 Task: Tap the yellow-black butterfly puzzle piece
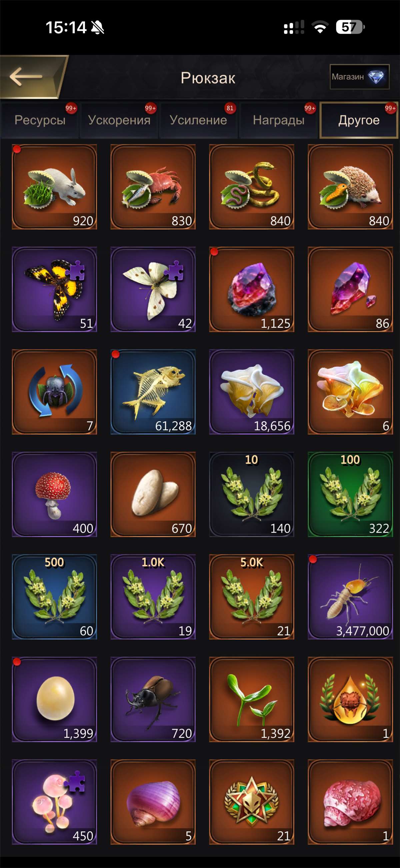[54, 289]
